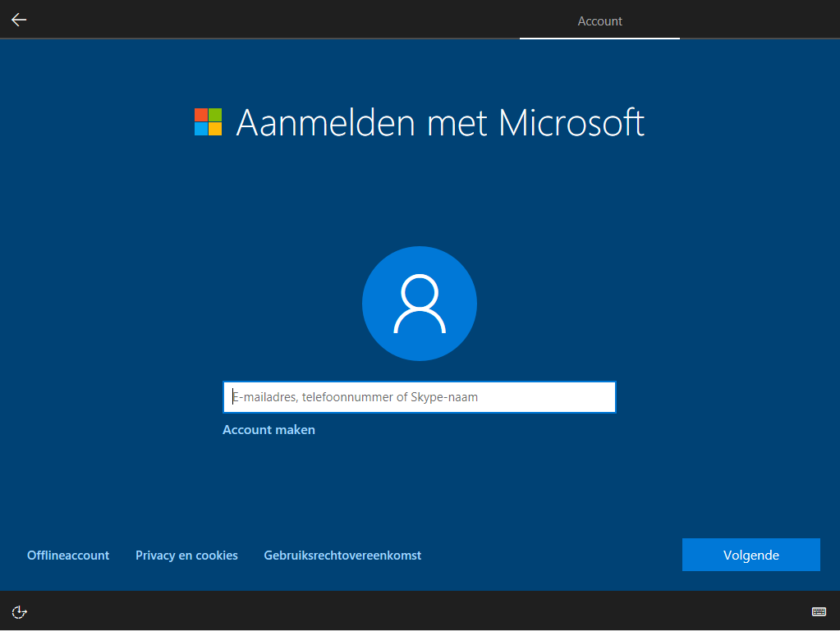This screenshot has height=631, width=840.
Task: Click the Volgende button
Action: coord(751,555)
